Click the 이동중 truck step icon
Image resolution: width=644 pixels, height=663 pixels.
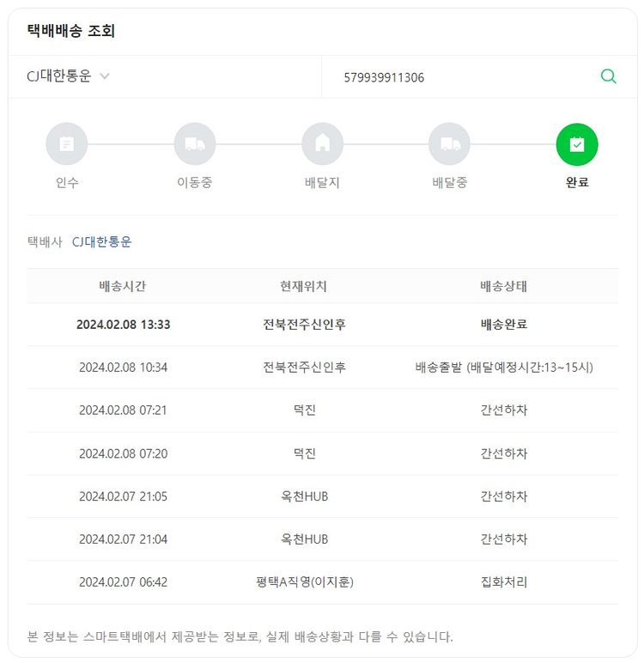coord(195,144)
